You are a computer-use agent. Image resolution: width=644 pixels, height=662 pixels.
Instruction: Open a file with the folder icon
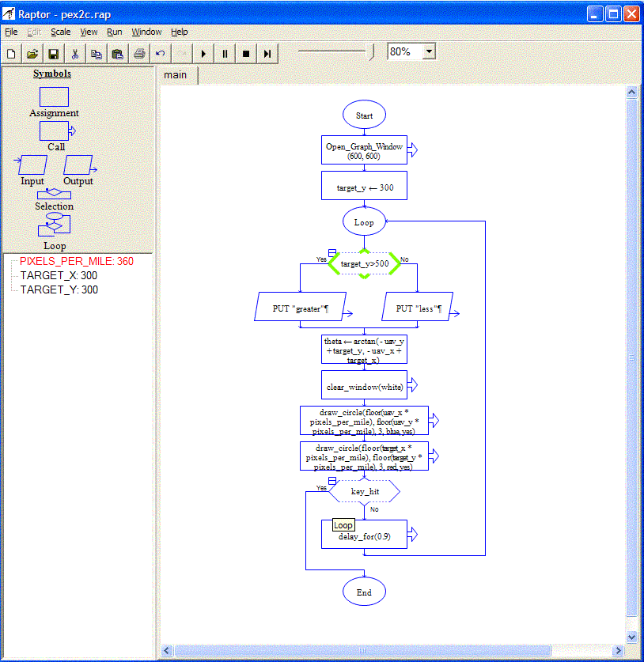[32, 54]
